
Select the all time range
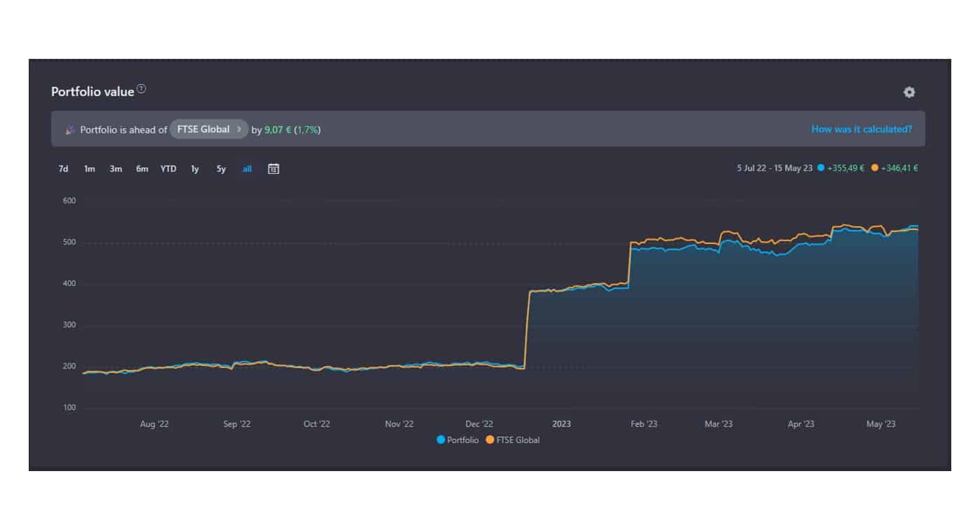(x=247, y=169)
